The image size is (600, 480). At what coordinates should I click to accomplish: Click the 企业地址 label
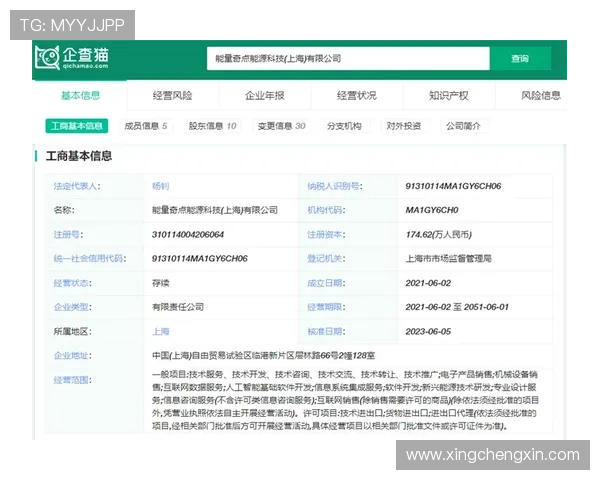click(73, 356)
